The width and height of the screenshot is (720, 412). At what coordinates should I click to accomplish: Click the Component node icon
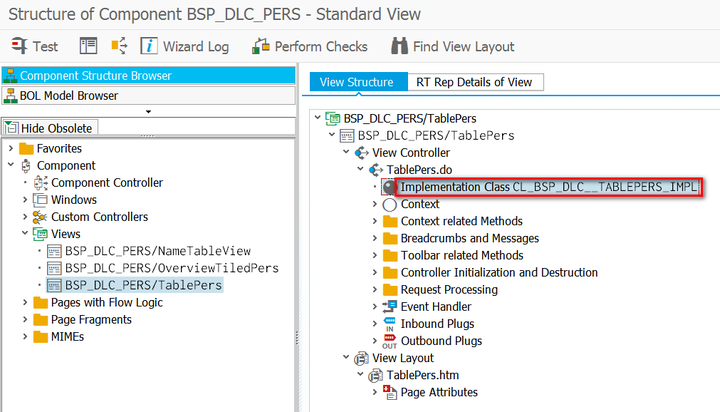pos(26,166)
